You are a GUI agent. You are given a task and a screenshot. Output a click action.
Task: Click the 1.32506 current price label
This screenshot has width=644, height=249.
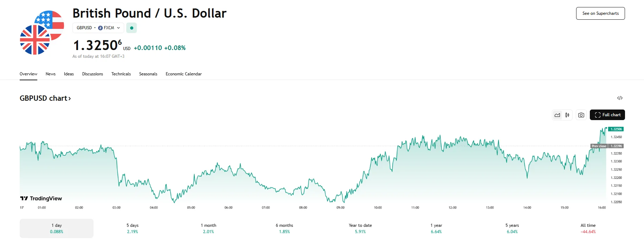click(616, 129)
